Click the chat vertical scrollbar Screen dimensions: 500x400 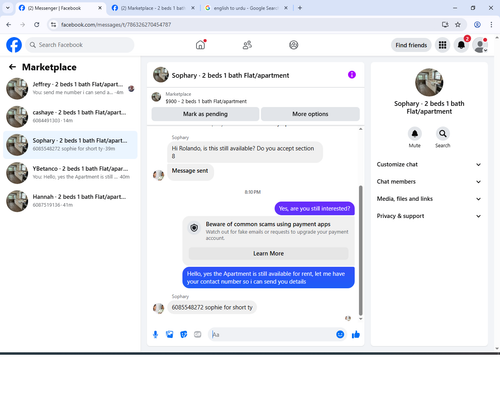360,250
